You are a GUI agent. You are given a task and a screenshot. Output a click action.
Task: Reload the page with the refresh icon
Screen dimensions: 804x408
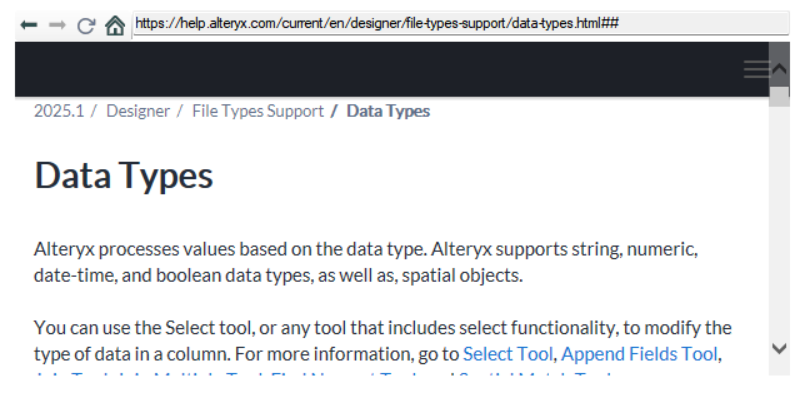click(86, 25)
